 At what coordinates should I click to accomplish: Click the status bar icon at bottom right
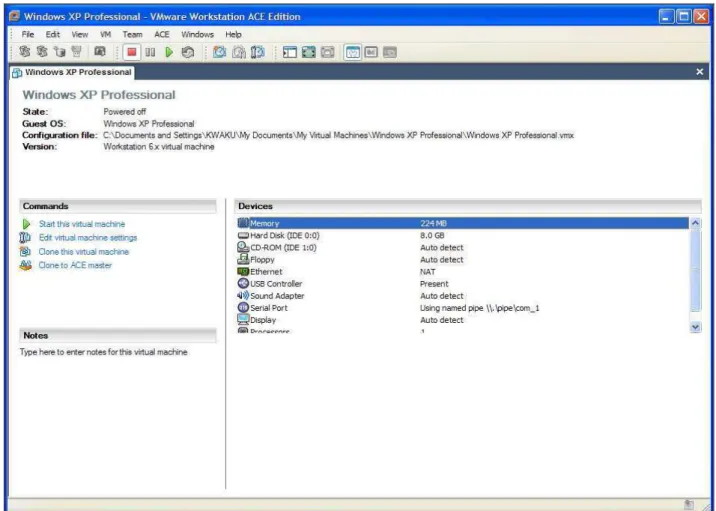pos(689,505)
